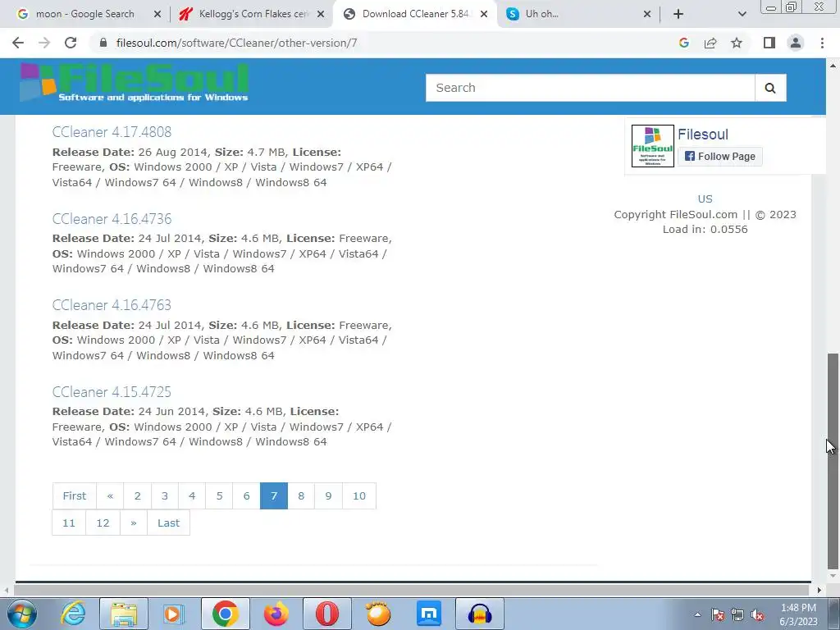Click the address bar URL
The height and width of the screenshot is (630, 840).
[x=236, y=43]
